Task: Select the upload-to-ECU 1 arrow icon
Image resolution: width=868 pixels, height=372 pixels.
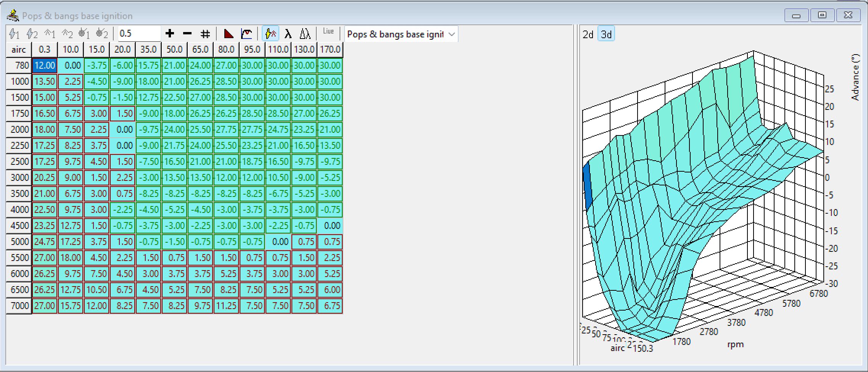Action: pos(50,34)
